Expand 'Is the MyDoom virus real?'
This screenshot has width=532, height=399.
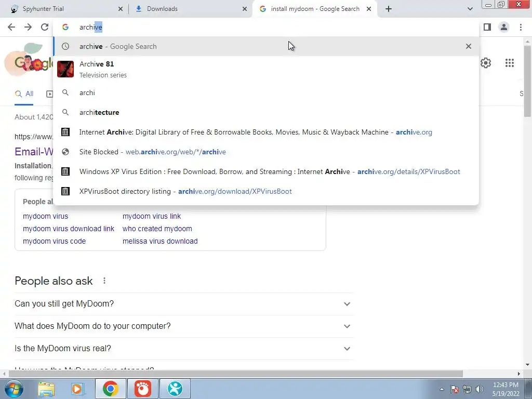pos(183,349)
